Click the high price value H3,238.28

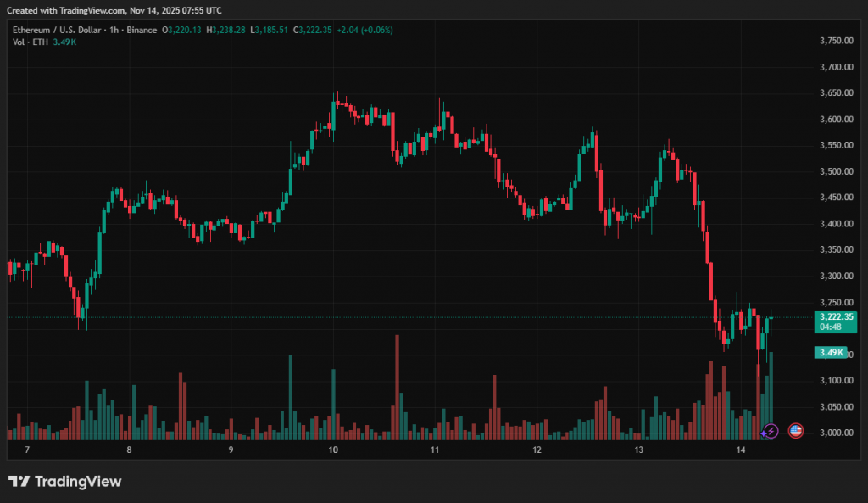(x=226, y=30)
